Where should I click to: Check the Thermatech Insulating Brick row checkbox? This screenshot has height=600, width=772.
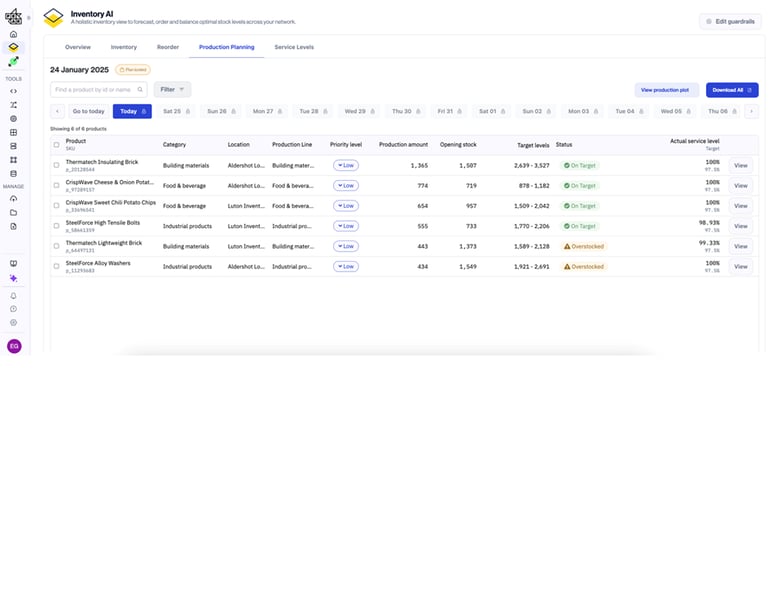click(56, 165)
